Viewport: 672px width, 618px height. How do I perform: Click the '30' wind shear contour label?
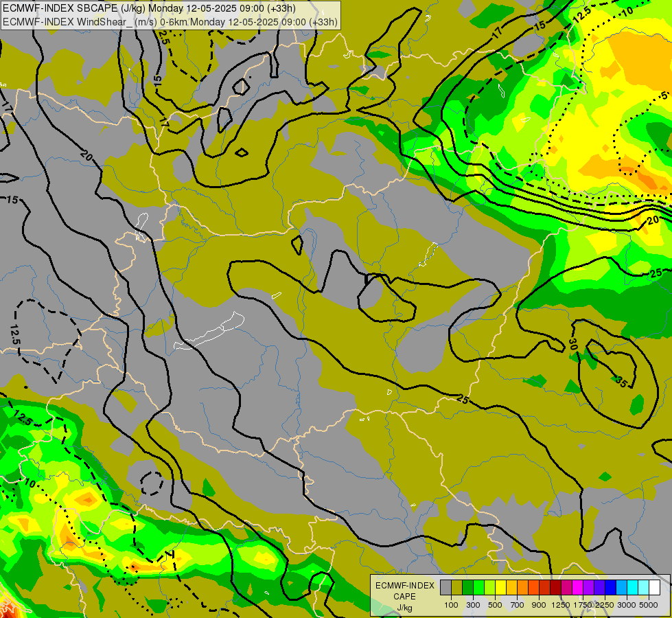pos(573,343)
